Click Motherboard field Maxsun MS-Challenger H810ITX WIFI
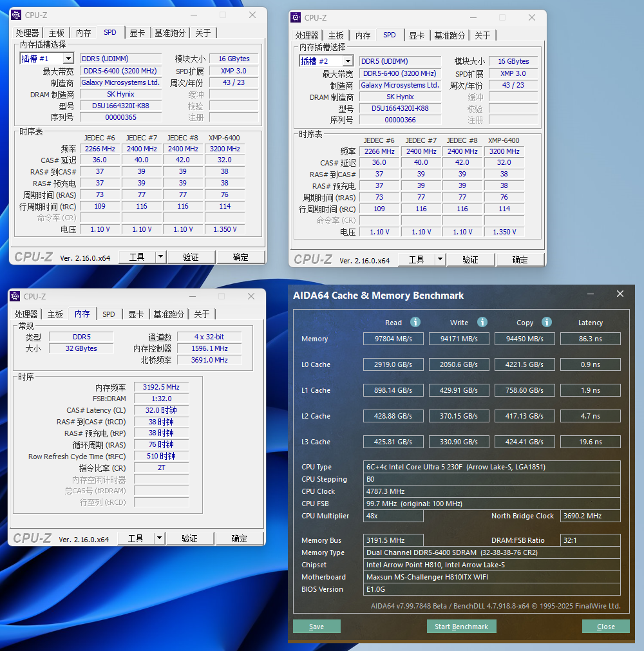Screen dimensions: 644x651 point(491,577)
